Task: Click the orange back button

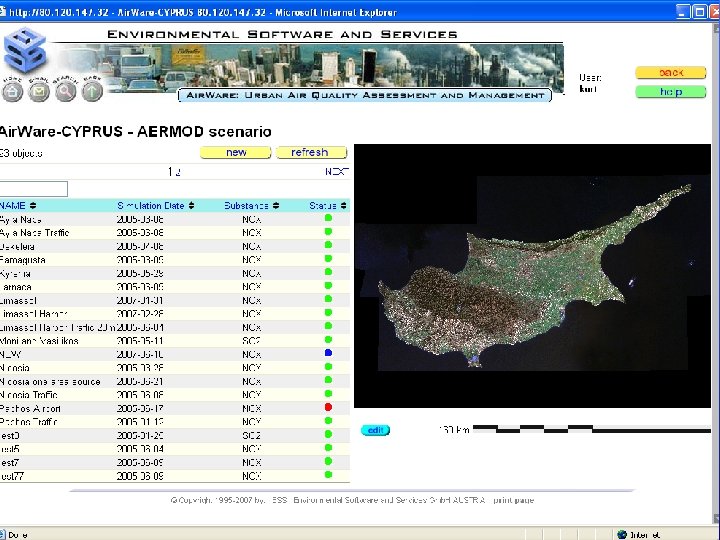Action: pos(670,73)
